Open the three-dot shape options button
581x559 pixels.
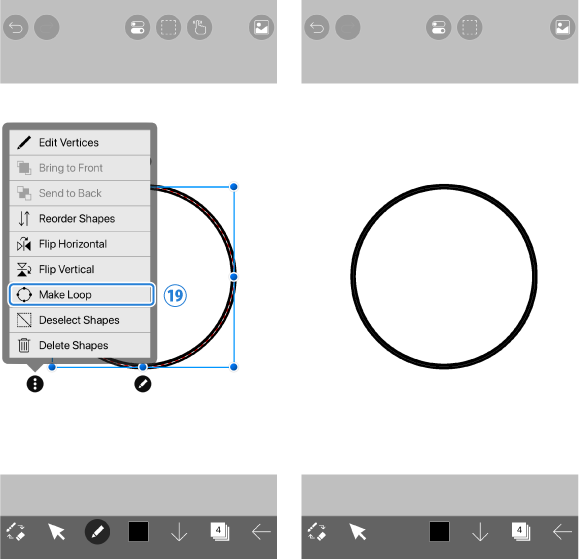35,384
